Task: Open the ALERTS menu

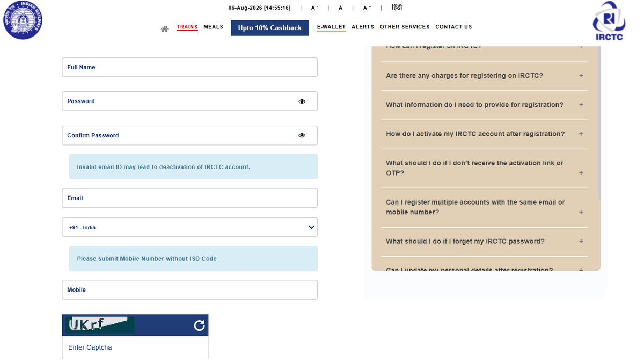Action: tap(363, 27)
